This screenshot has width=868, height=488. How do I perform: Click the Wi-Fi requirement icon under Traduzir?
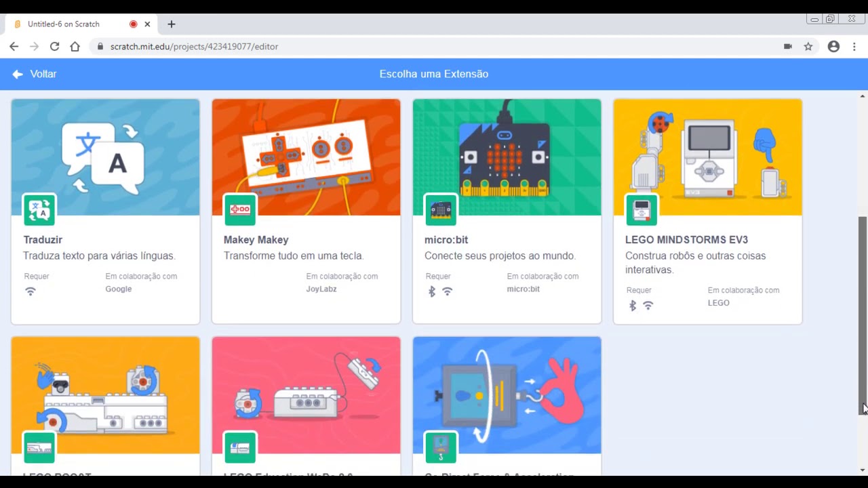pyautogui.click(x=31, y=291)
